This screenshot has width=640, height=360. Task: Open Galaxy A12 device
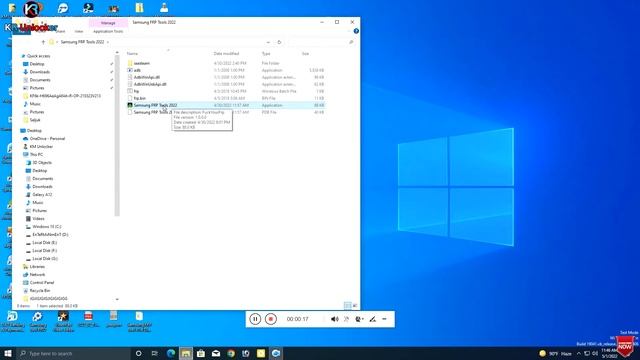[42, 195]
